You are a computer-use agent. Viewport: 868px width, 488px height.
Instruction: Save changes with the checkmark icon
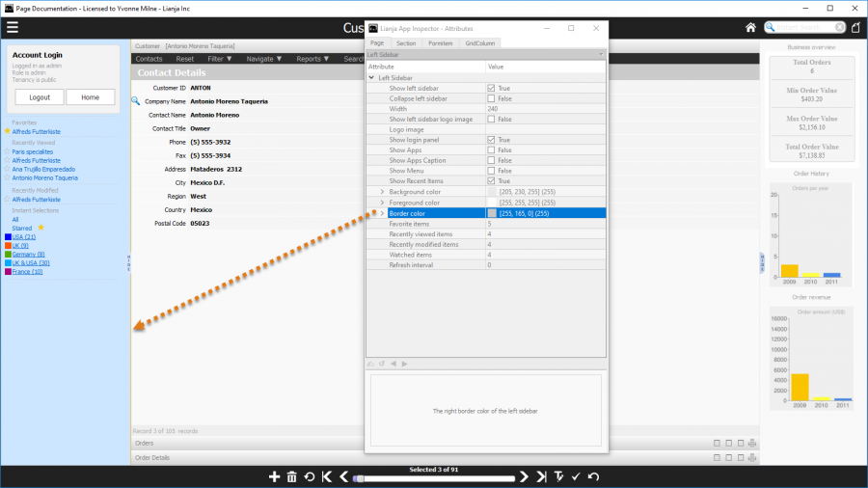[x=576, y=476]
